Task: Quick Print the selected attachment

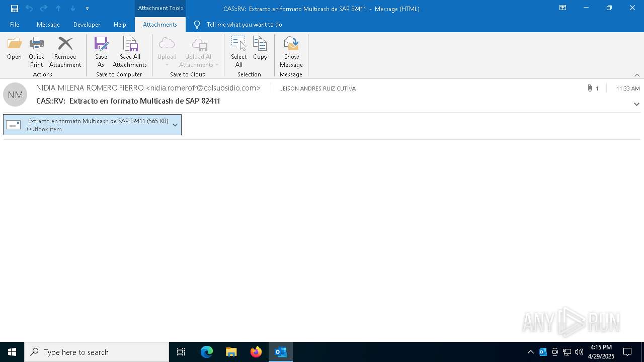Action: pyautogui.click(x=36, y=52)
